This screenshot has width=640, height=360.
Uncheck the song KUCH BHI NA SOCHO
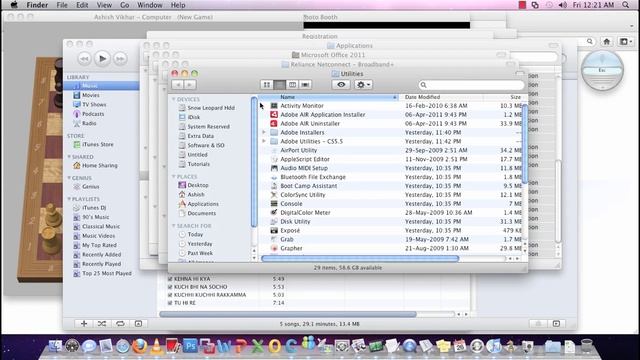pyautogui.click(x=170, y=287)
